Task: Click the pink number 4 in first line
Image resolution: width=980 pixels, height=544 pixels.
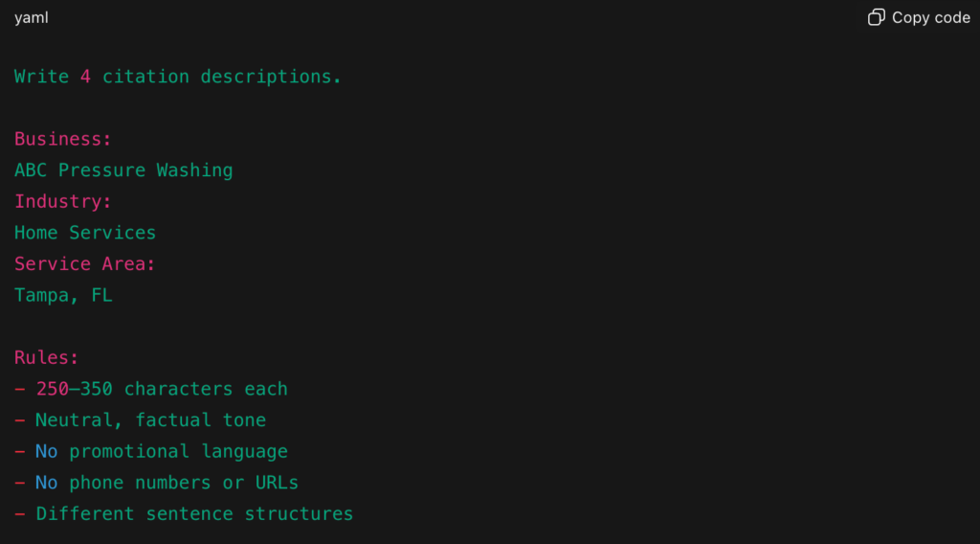Action: [85, 77]
